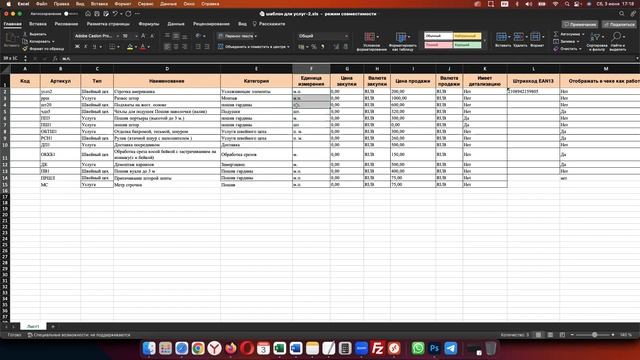Open Finder from the Dock
Image resolution: width=640 pixels, height=360 pixels.
pyautogui.click(x=149, y=348)
